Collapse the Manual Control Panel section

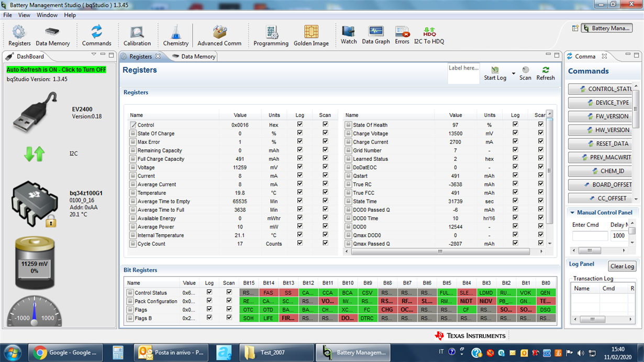point(572,213)
